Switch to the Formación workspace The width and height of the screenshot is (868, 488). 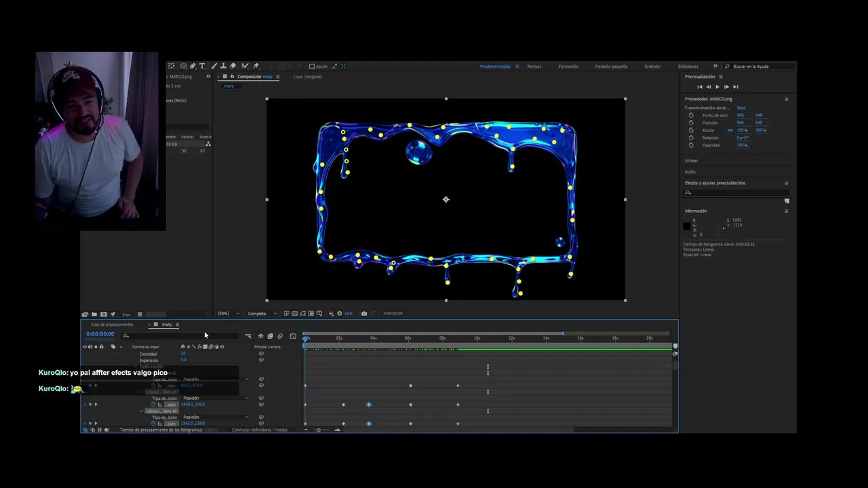[x=568, y=66]
